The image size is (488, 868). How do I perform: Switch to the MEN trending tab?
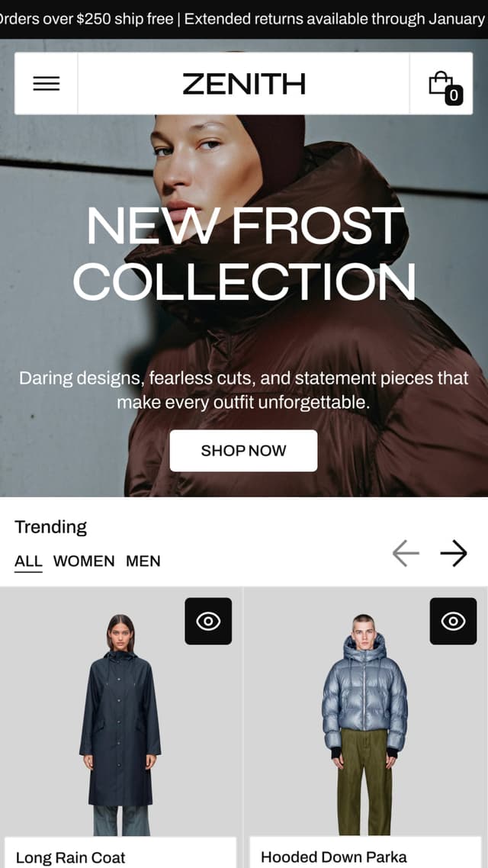click(x=143, y=561)
